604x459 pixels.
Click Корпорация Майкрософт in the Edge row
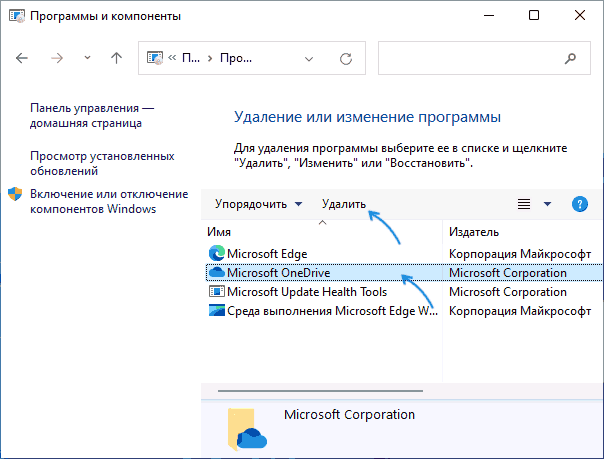click(520, 254)
